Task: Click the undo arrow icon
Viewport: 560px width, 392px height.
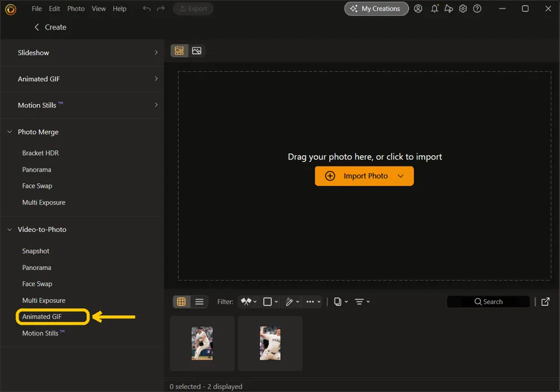Action: (x=146, y=8)
